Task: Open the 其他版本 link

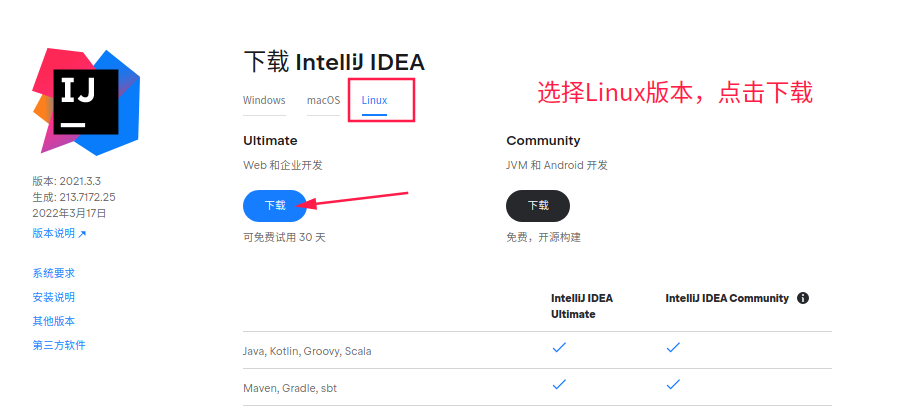Action: [x=53, y=321]
